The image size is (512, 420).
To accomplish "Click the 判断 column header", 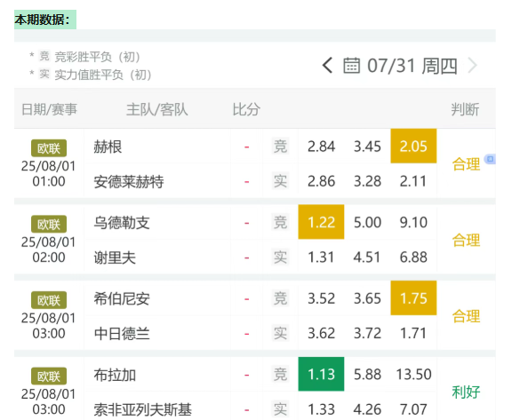I will [x=465, y=109].
